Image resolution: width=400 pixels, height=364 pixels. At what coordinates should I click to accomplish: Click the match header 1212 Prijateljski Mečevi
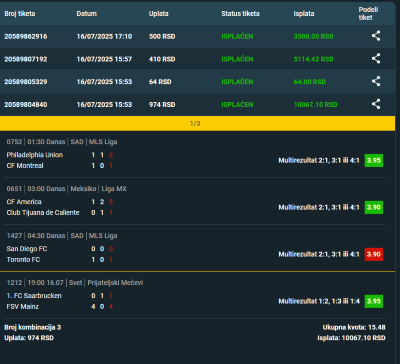[75, 283]
